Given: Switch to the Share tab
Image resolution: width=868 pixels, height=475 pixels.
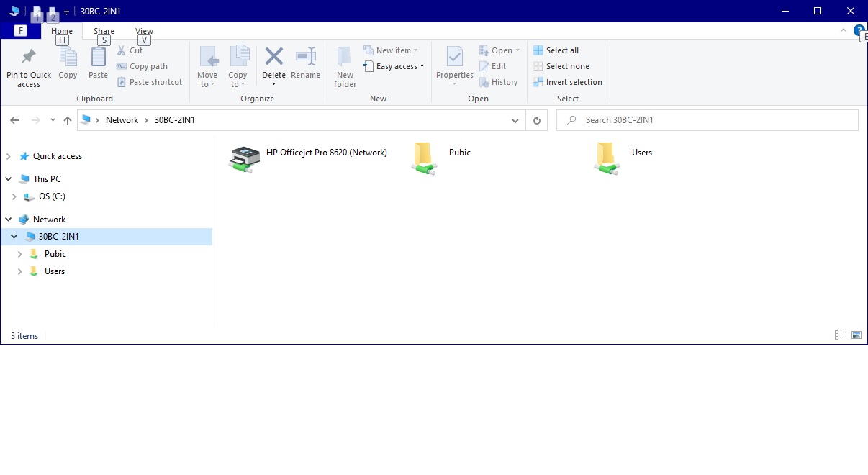Looking at the screenshot, I should point(104,31).
